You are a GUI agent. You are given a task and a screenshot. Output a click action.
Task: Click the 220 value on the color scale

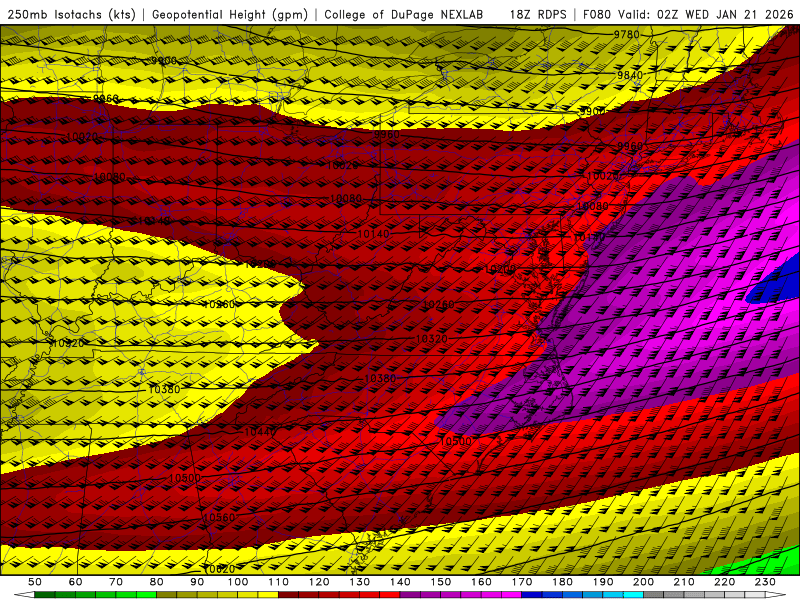point(724,582)
